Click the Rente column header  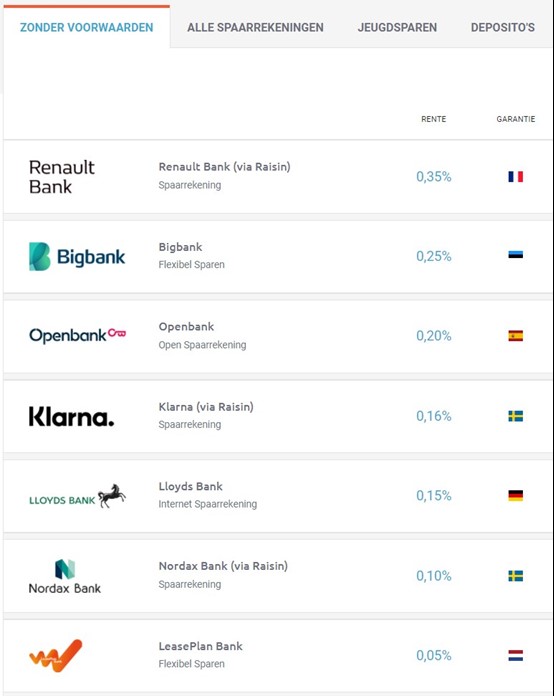[434, 119]
